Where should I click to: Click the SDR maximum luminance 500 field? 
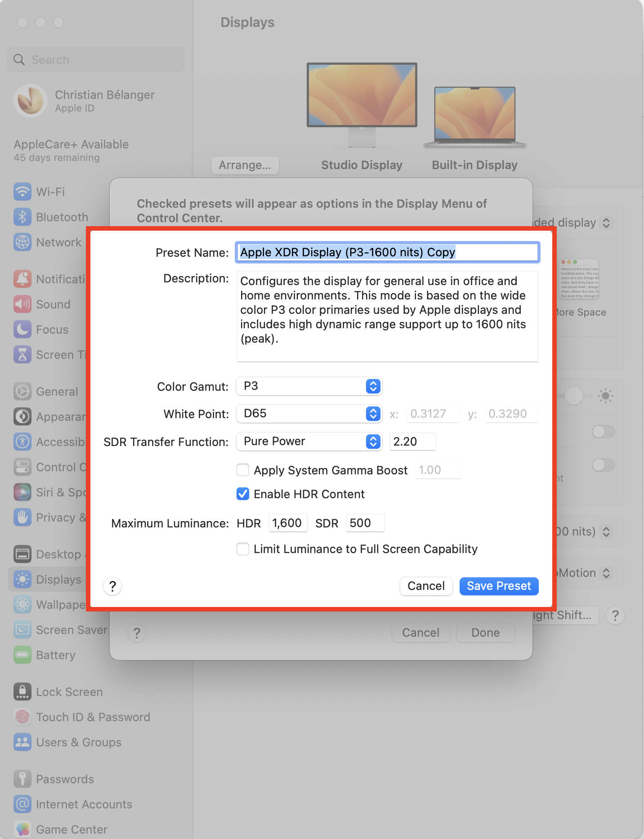coord(365,523)
